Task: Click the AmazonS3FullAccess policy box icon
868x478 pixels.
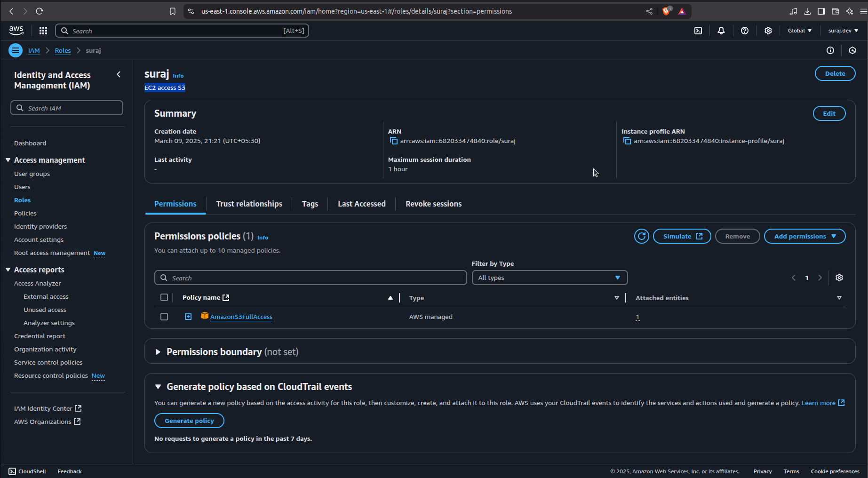Action: tap(205, 316)
